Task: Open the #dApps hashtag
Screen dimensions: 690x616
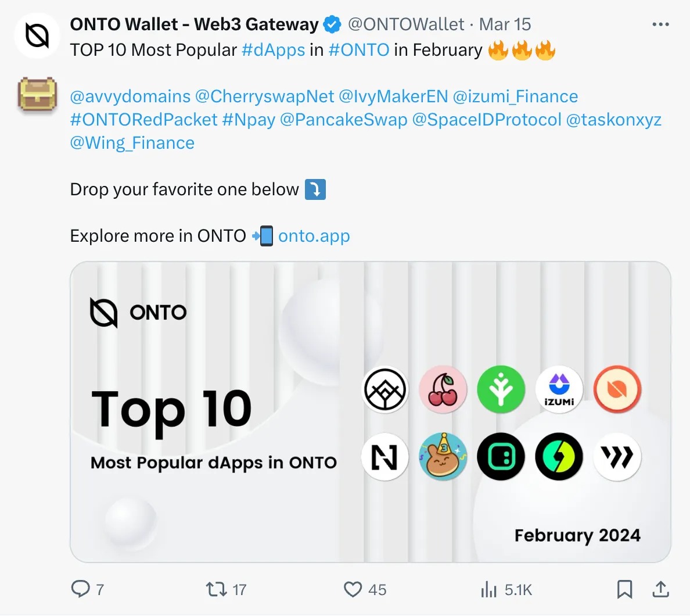Action: (x=273, y=50)
